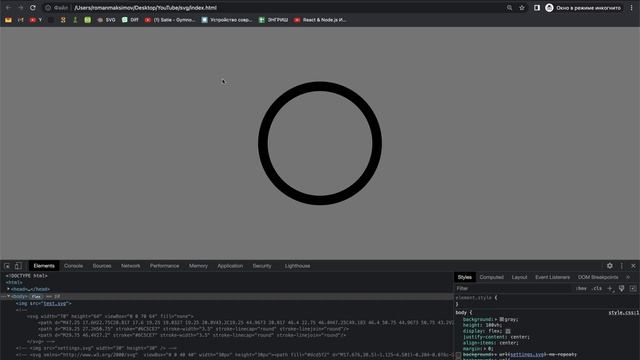This screenshot has width=640, height=360.
Task: Open the 'ЭНГРИШ' bookmark
Action: coord(273,20)
